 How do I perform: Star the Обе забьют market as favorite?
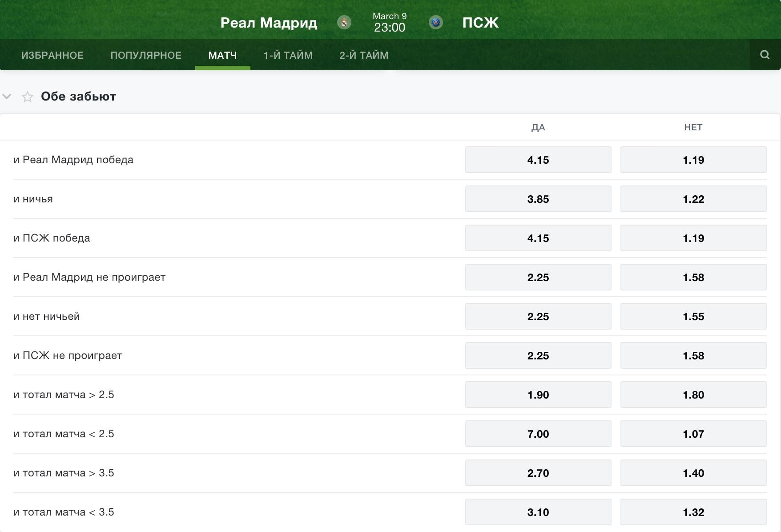28,97
